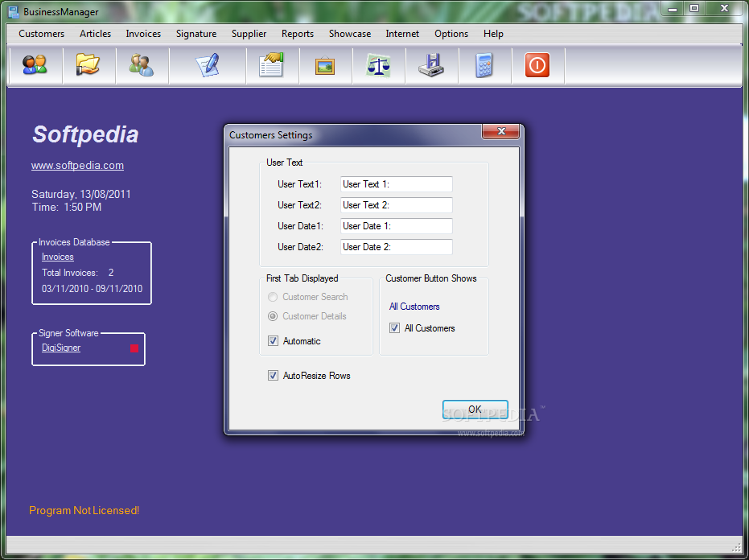Image resolution: width=749 pixels, height=560 pixels.
Task: Click the Signature pen toolbar icon
Action: coord(208,65)
